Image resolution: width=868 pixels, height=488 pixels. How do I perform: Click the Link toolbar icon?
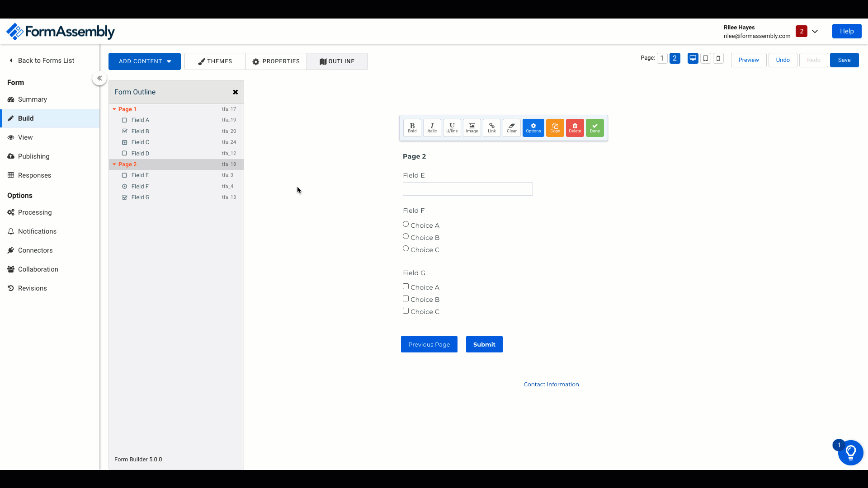(x=491, y=128)
